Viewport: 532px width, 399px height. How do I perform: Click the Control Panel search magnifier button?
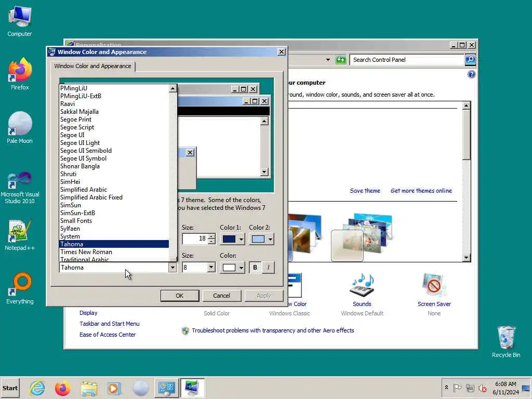click(470, 60)
